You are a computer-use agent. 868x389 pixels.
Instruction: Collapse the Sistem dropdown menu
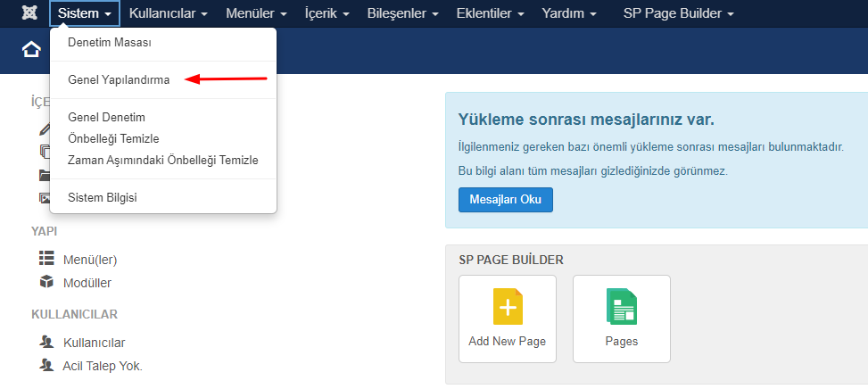click(x=84, y=13)
